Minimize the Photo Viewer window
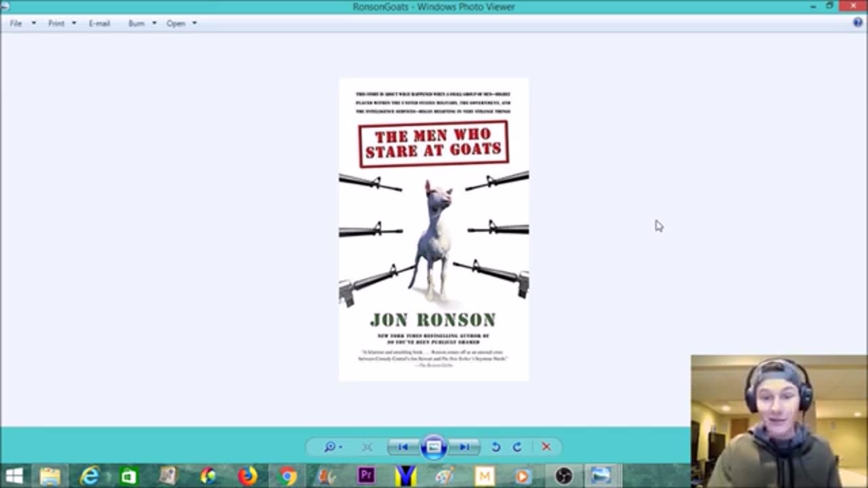This screenshot has width=868, height=488. coord(813,6)
